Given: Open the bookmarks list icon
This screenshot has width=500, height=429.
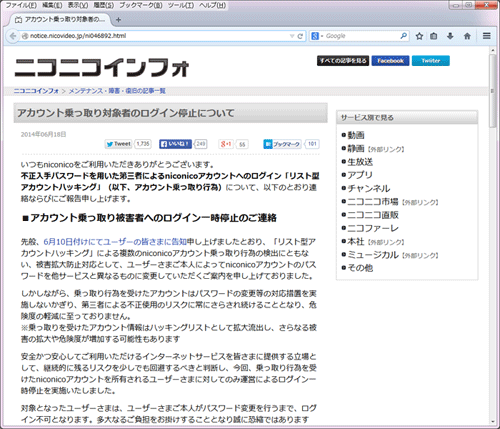Looking at the screenshot, I should point(434,36).
